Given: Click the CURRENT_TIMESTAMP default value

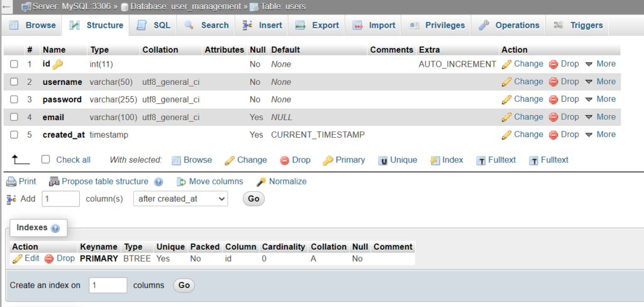Looking at the screenshot, I should click(318, 135).
